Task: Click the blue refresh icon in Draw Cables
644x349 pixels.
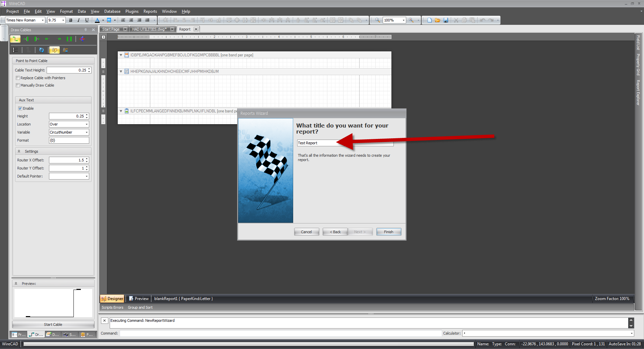Action: pos(42,50)
